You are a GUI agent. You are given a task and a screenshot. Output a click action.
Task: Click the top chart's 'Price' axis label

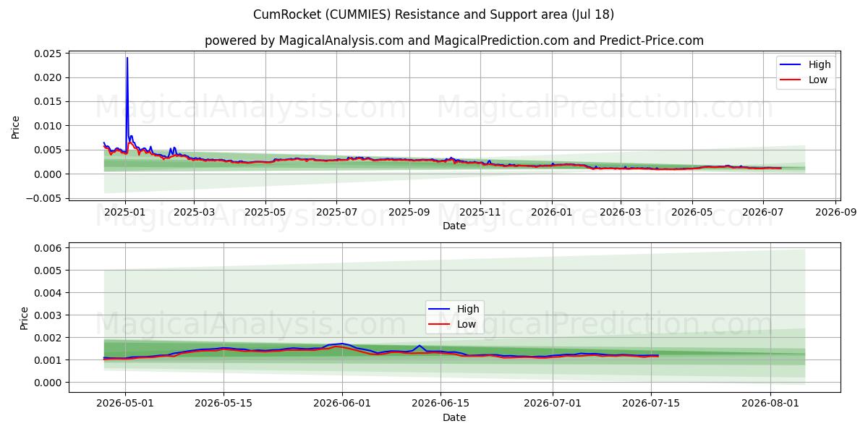16,126
